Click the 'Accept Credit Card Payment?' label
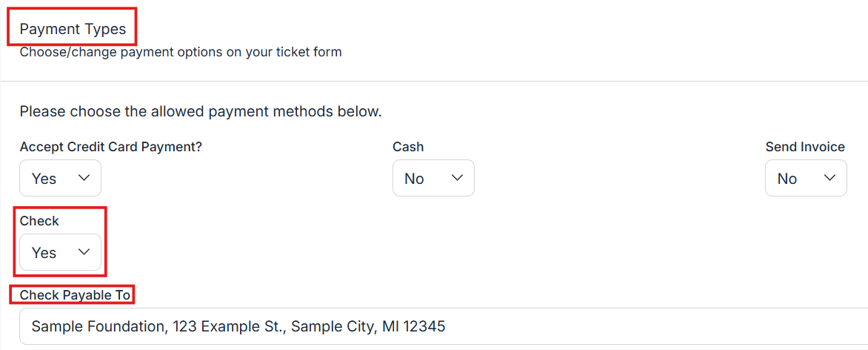The image size is (868, 350). pyautogui.click(x=111, y=147)
